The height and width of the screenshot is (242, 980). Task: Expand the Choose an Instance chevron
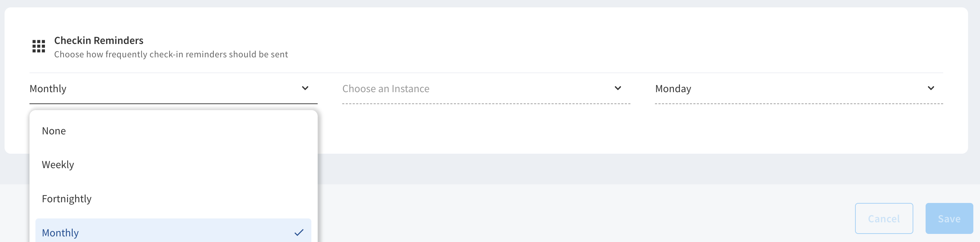click(x=618, y=88)
